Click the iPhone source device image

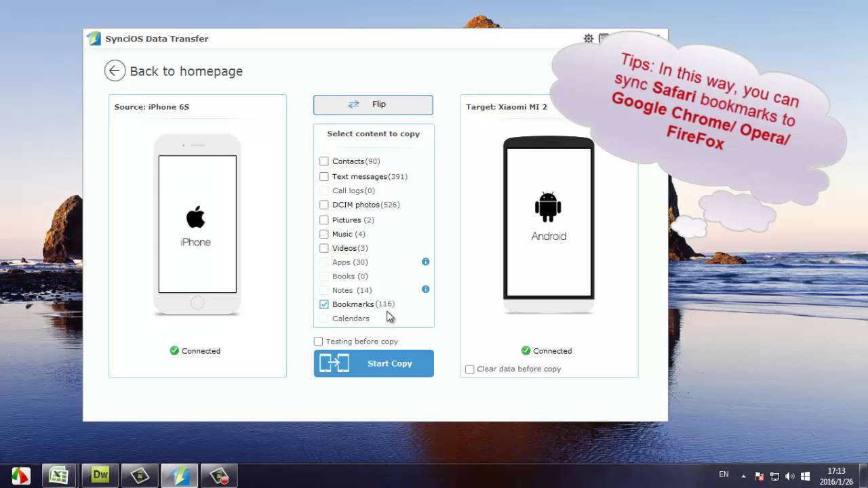coord(197,224)
